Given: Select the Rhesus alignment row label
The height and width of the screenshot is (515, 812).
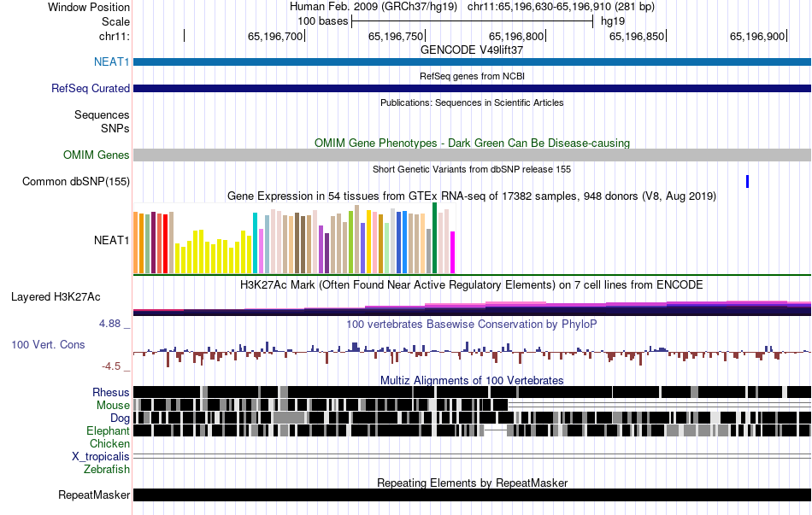Looking at the screenshot, I should [x=111, y=392].
